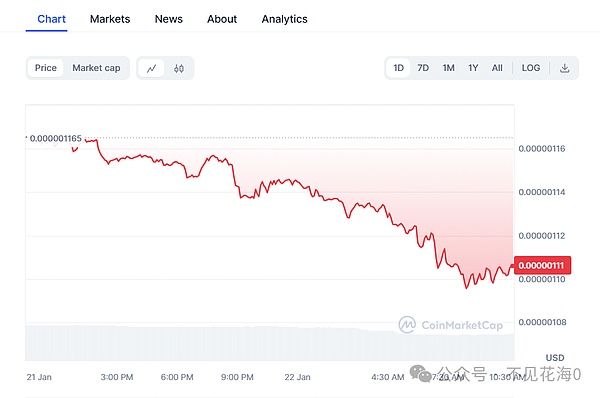This screenshot has height=398, width=600.
Task: Set chart range to 1Y
Action: [473, 68]
